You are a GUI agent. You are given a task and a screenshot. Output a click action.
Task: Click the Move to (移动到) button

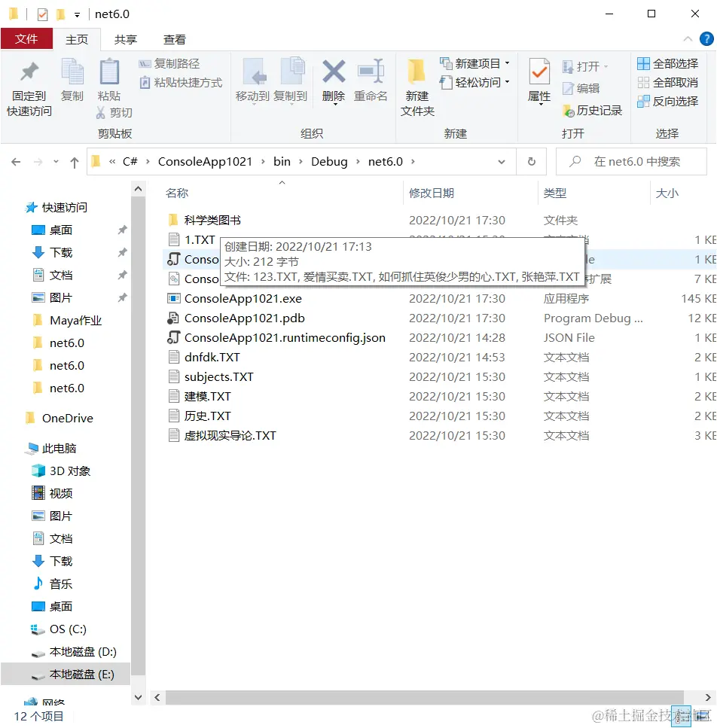coord(252,81)
